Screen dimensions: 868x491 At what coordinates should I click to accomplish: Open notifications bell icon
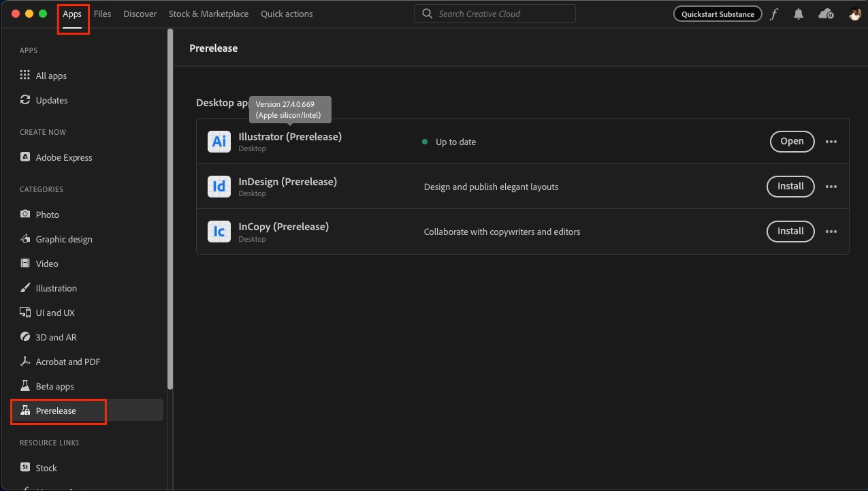[x=799, y=14]
